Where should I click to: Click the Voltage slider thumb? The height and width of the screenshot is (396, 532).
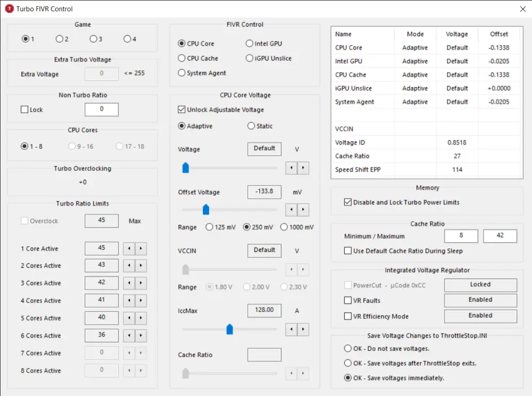pos(186,167)
